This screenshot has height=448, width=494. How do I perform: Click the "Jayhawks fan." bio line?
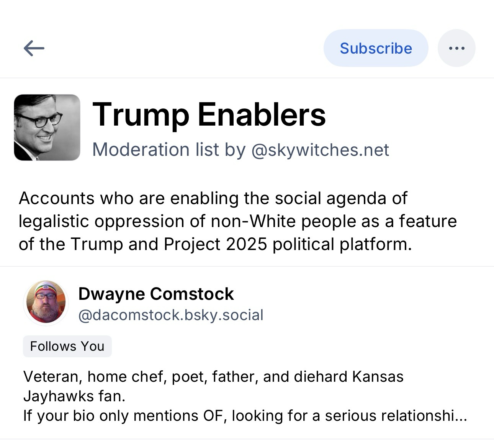[74, 396]
